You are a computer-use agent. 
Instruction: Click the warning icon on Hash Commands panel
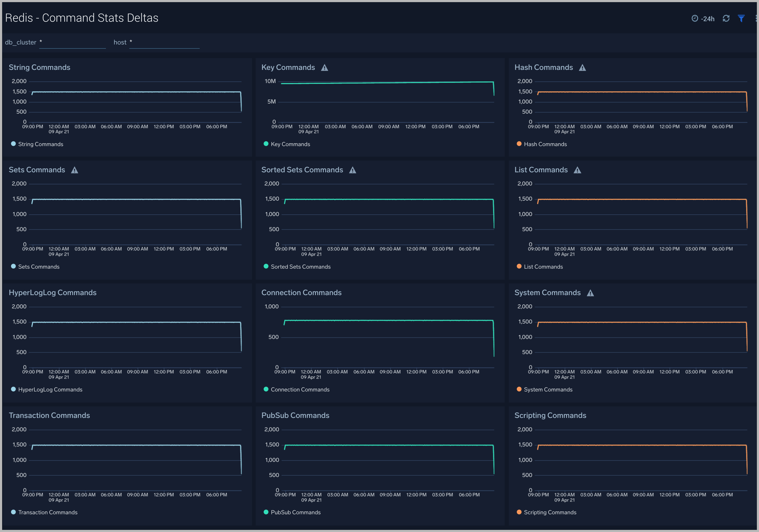[582, 67]
